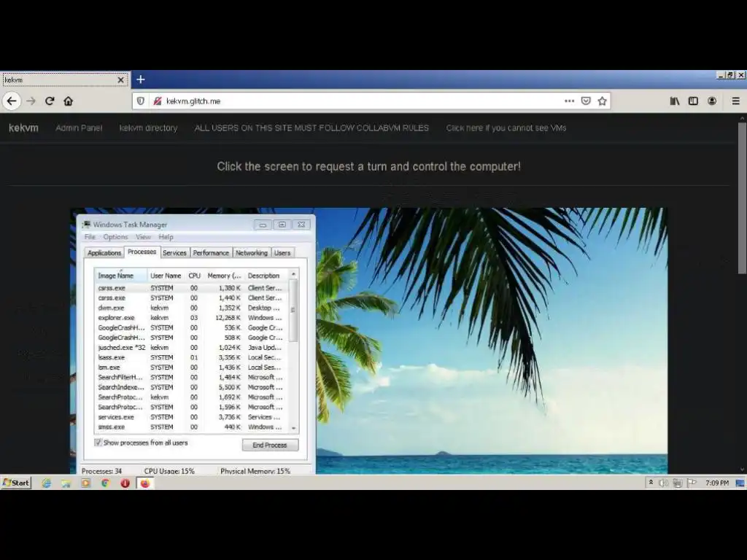Click process list scroll up arrow
This screenshot has width=747, height=560.
click(293, 274)
